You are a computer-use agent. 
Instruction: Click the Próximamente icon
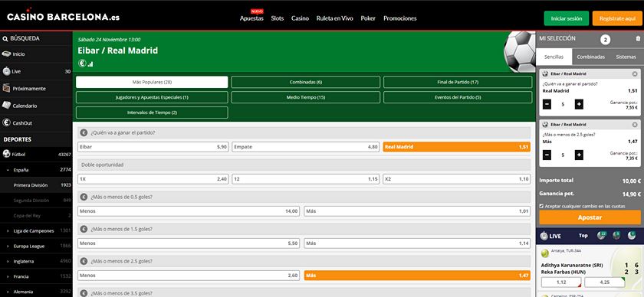tap(6, 88)
